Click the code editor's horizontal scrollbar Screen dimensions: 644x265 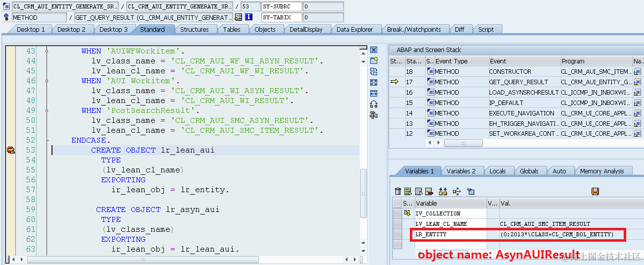(143, 259)
